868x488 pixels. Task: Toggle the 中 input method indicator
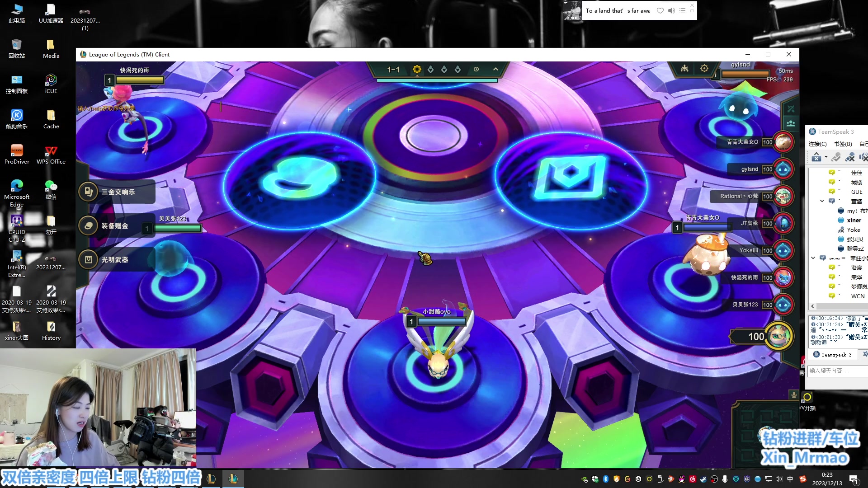point(790,479)
